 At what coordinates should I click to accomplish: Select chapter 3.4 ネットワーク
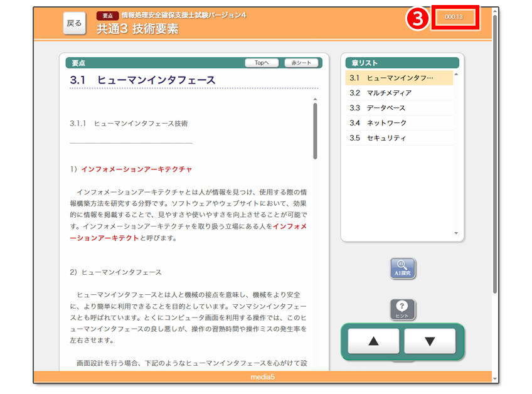click(x=399, y=123)
